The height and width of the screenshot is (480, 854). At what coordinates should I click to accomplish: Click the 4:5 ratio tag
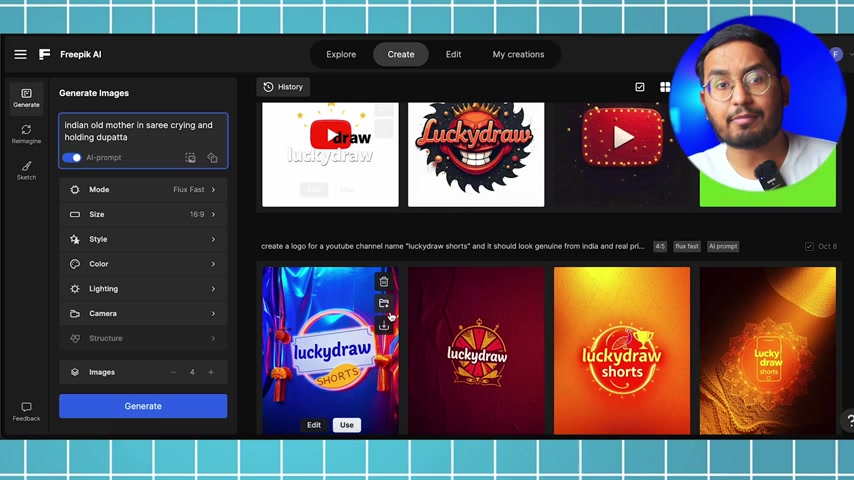point(660,246)
